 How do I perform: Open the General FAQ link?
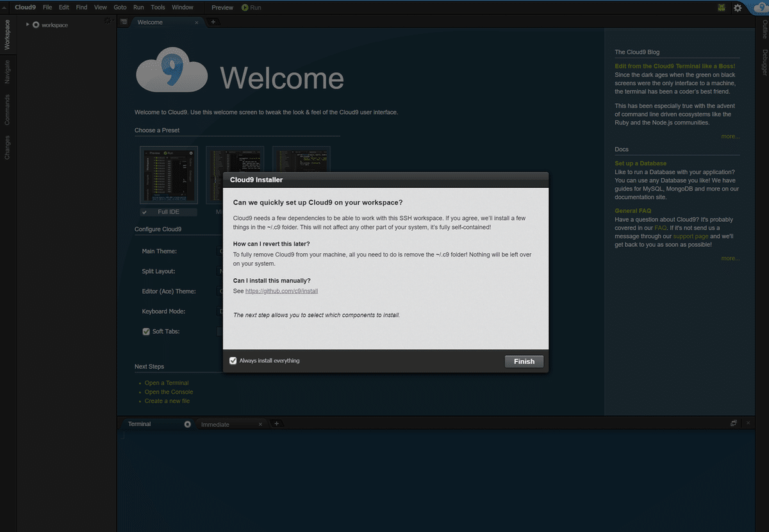[633, 211]
